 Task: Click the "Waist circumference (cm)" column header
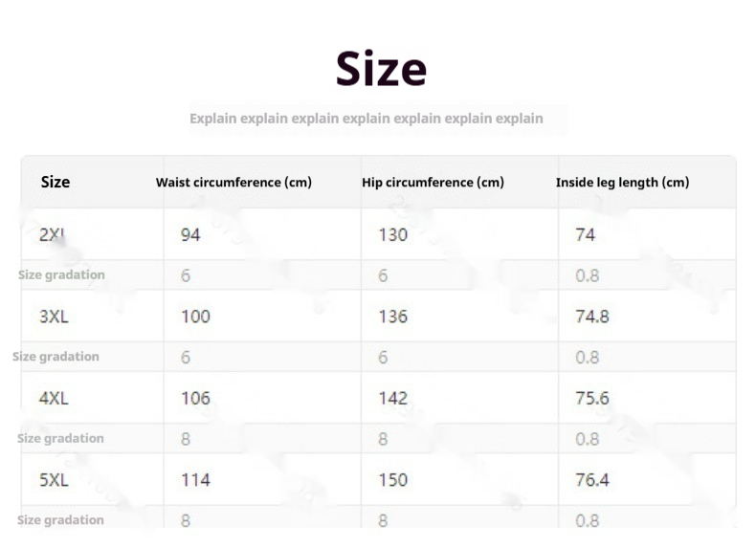pyautogui.click(x=233, y=182)
